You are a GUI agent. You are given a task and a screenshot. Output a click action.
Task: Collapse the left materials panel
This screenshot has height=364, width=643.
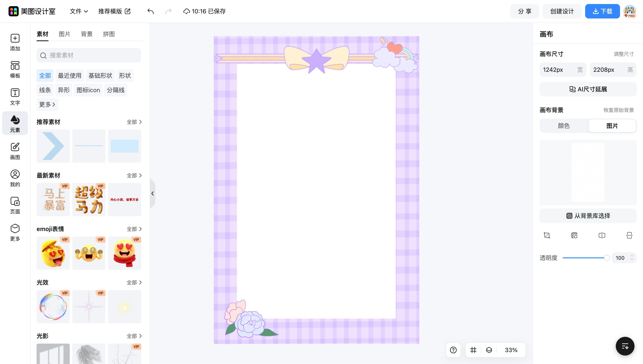[152, 193]
